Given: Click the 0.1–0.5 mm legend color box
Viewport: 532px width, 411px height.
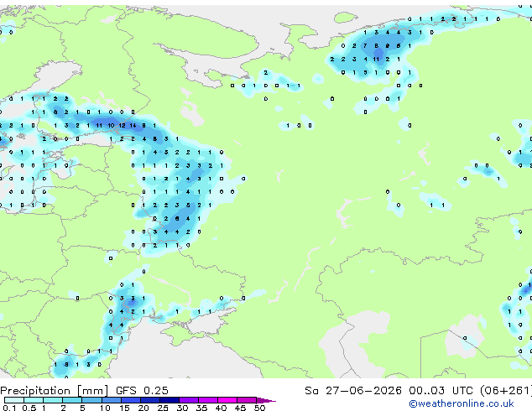Looking at the screenshot, I should point(14,400).
